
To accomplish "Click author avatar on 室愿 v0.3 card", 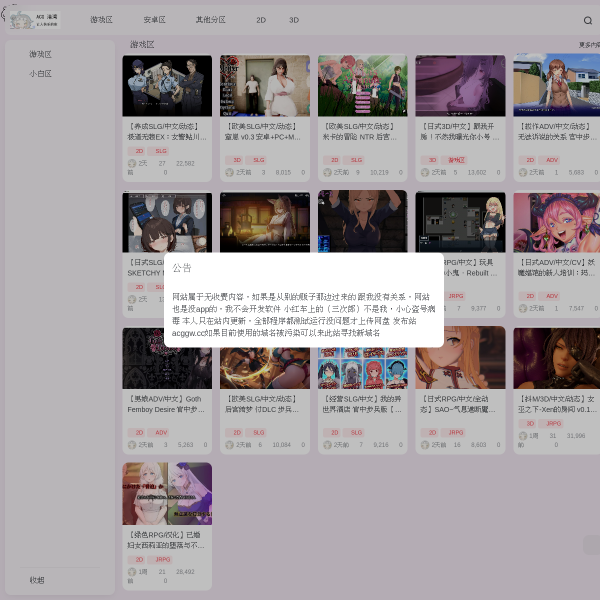I will 229,173.
